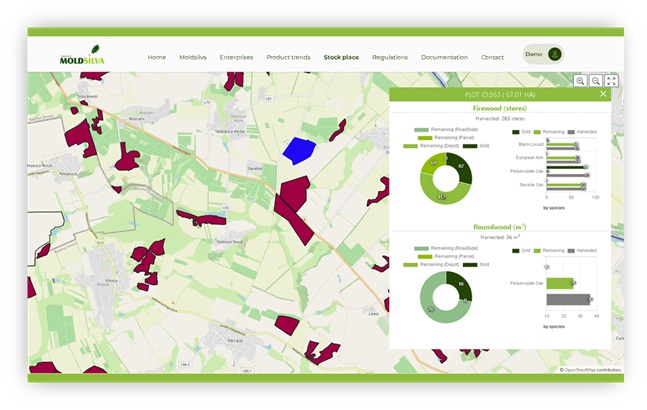Screen dimensions: 647x410
Task: Open the Product trends page
Action: click(x=288, y=57)
